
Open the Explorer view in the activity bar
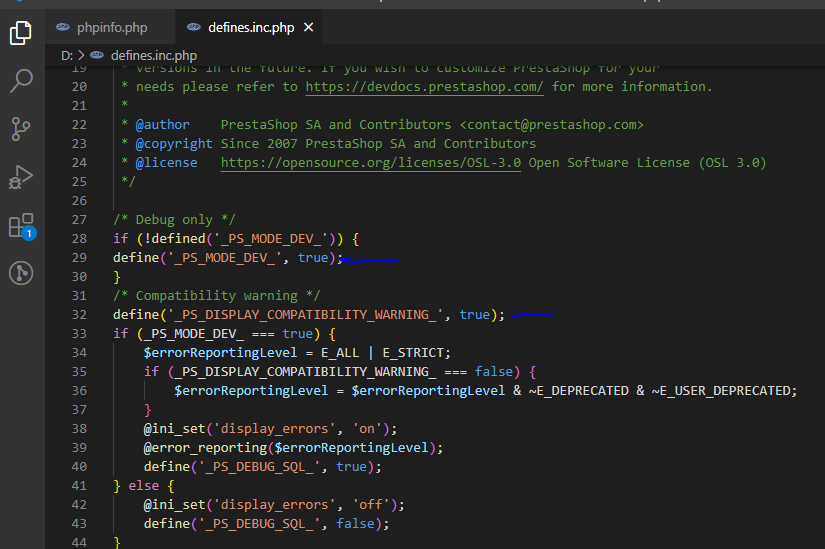(x=21, y=33)
